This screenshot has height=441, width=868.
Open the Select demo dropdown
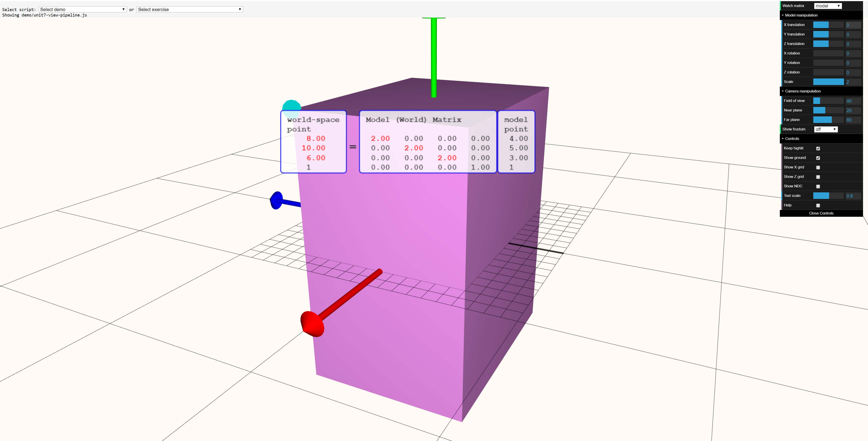[83, 9]
